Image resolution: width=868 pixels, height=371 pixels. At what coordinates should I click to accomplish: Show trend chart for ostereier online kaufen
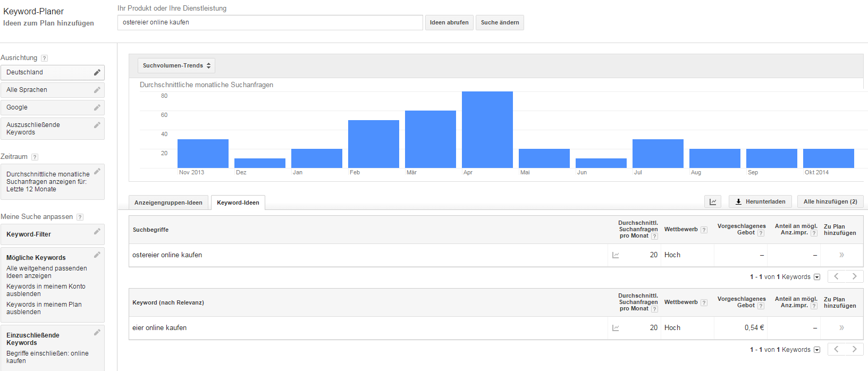click(616, 255)
